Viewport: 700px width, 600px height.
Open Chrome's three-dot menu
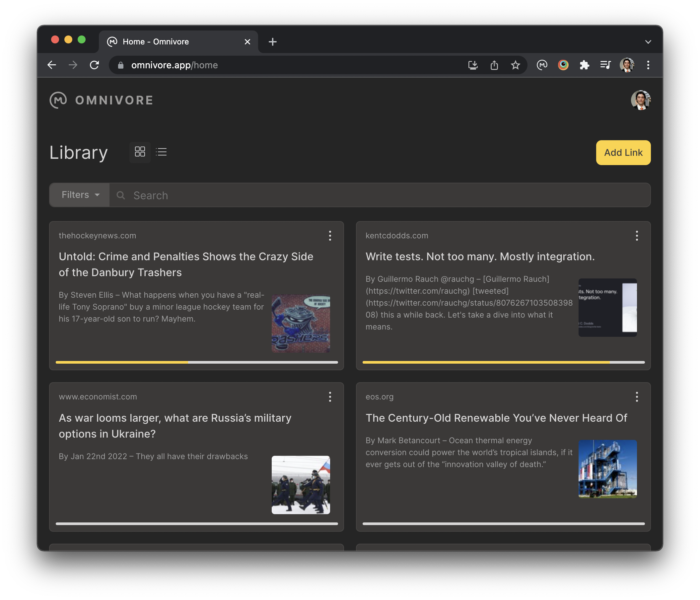click(648, 65)
